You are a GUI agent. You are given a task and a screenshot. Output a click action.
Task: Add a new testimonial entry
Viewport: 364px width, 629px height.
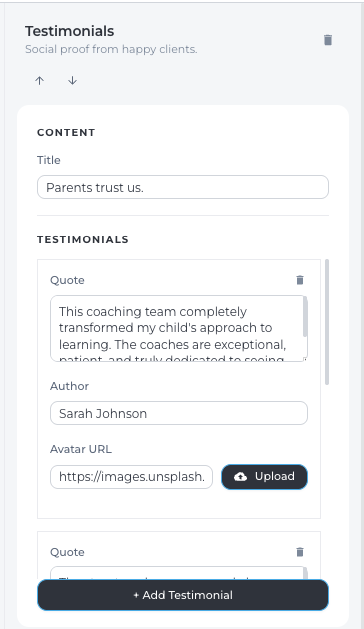183,595
